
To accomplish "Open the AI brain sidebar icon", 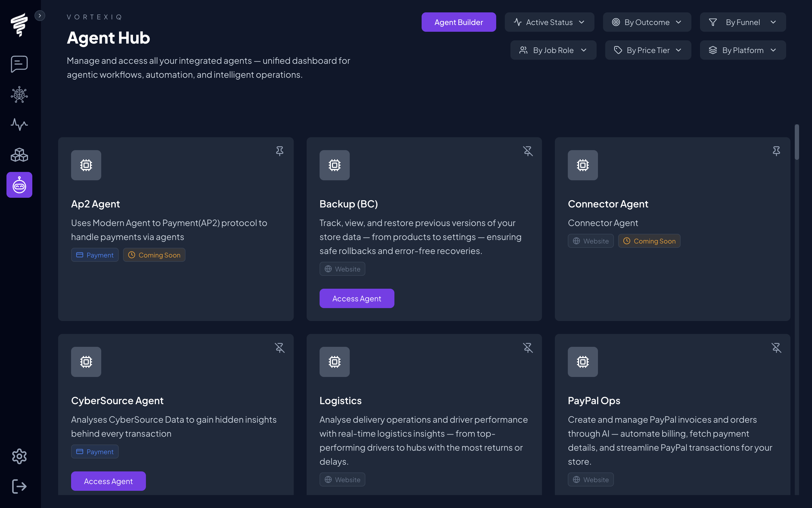I will (19, 94).
